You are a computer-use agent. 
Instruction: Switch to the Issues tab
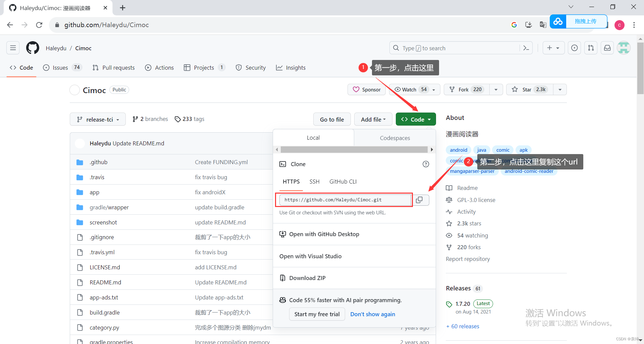[x=62, y=68]
